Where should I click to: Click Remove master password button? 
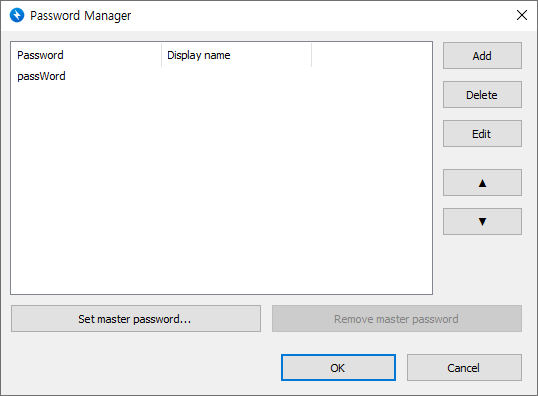[x=397, y=319]
